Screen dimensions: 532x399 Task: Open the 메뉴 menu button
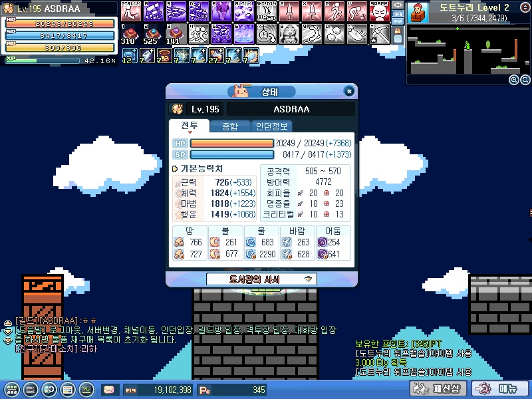coord(500,389)
